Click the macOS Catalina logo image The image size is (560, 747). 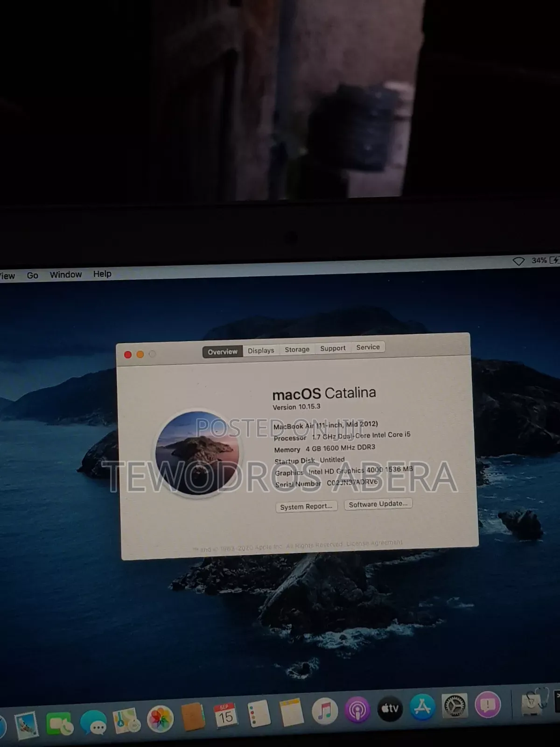[x=197, y=453]
